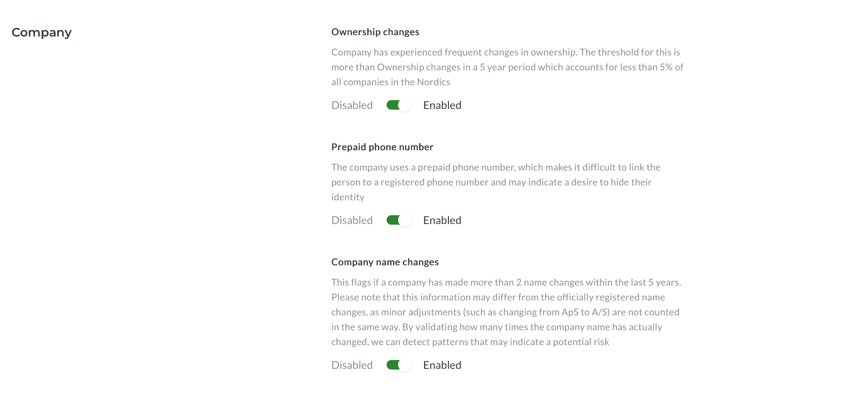This screenshot has width=868, height=402.
Task: Click the Ownership changes heading
Action: [x=375, y=32]
